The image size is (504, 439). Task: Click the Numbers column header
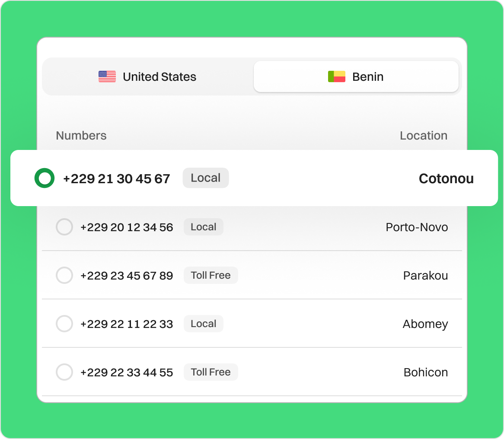point(81,136)
